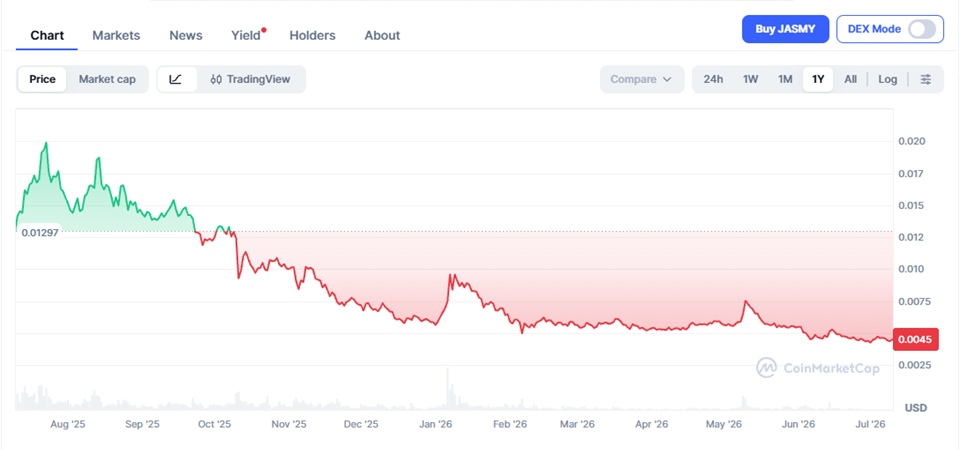Click the USD currency label
The width and height of the screenshot is (960, 450).
click(915, 408)
